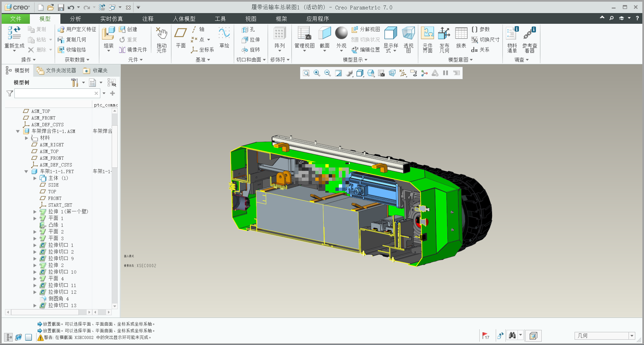Click the 镜像元件 (Mirror Component) button

(x=133, y=50)
